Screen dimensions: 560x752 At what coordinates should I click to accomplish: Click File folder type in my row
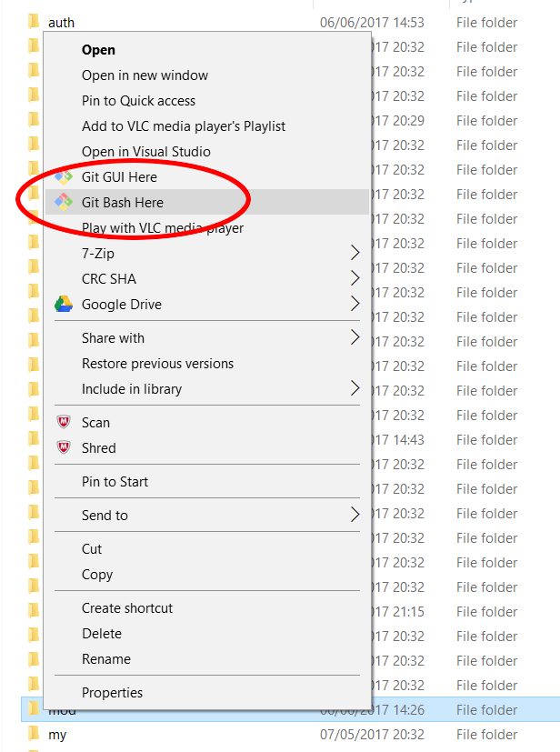pos(486,734)
